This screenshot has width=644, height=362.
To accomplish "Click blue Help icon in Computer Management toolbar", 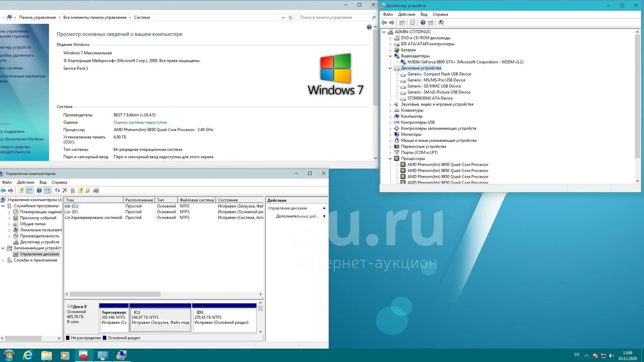I will pos(39,190).
